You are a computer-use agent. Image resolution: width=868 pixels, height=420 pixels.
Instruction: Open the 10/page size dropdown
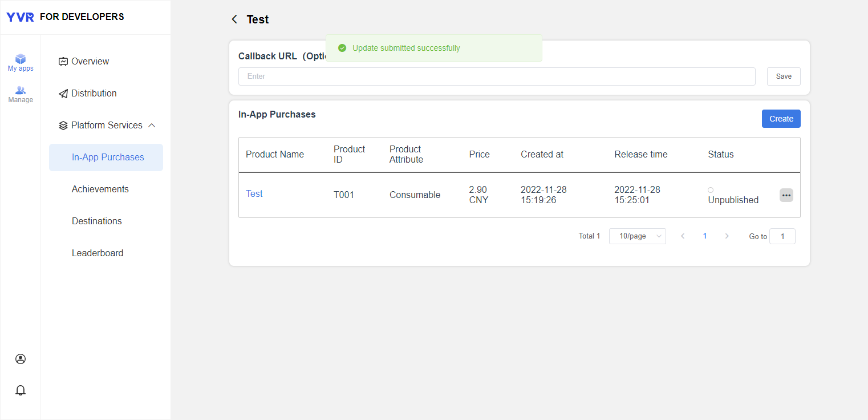point(637,236)
